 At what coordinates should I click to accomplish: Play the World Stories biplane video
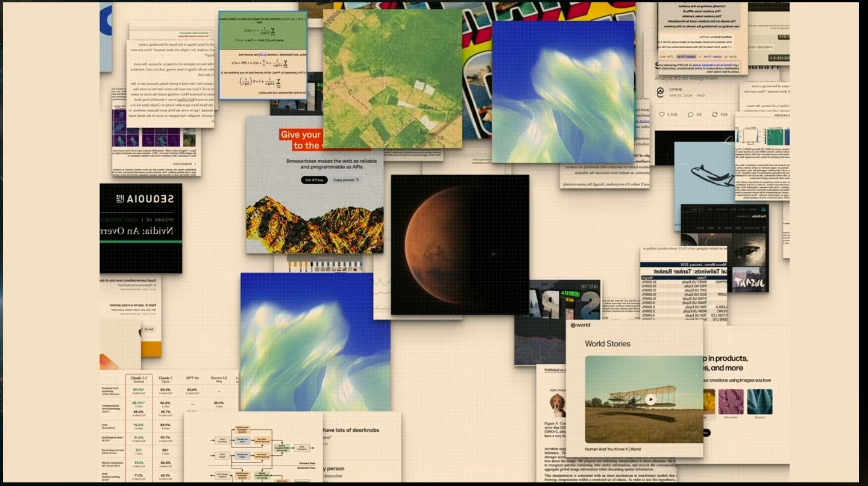click(651, 399)
